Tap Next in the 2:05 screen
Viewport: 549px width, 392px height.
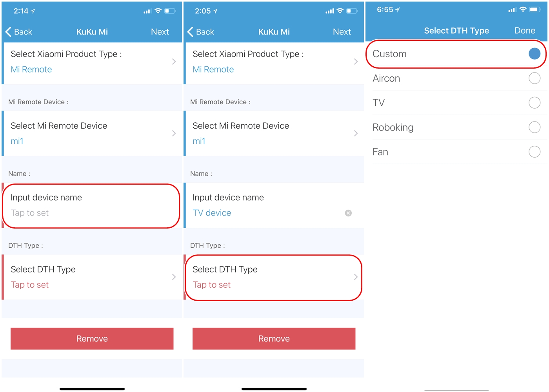[x=342, y=32]
